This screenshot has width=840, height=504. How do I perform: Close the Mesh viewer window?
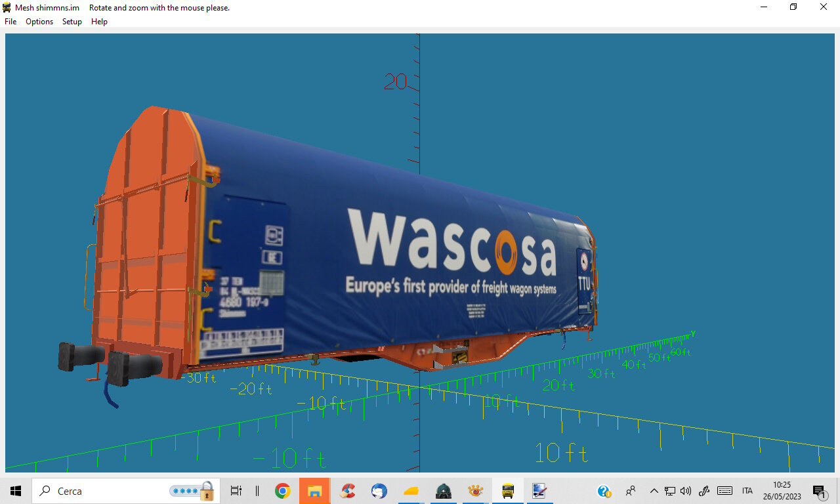[824, 8]
